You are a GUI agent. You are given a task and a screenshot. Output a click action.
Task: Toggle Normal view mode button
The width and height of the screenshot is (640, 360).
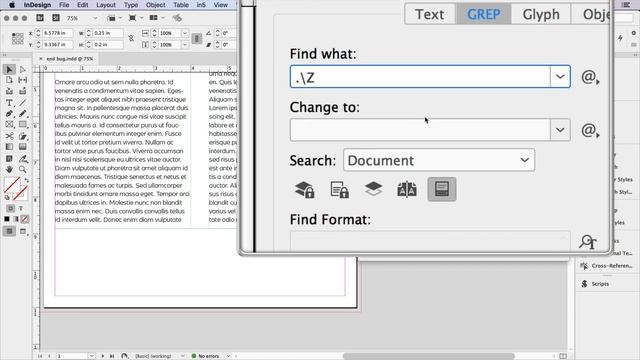(x=9, y=231)
